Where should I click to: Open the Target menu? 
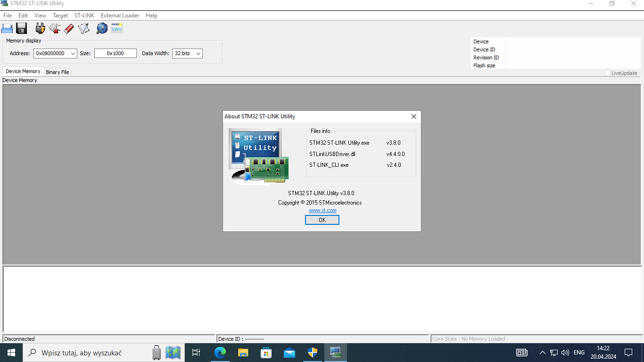60,16
